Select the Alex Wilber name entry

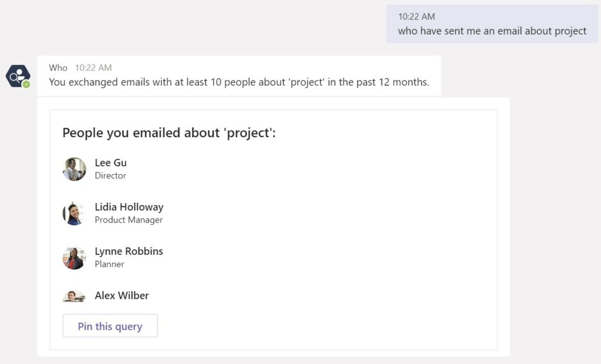click(x=121, y=295)
